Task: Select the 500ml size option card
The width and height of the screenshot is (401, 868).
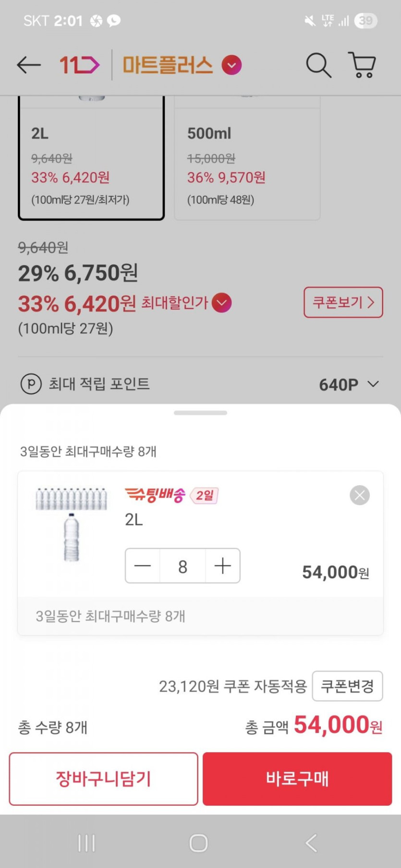Action: (x=247, y=163)
